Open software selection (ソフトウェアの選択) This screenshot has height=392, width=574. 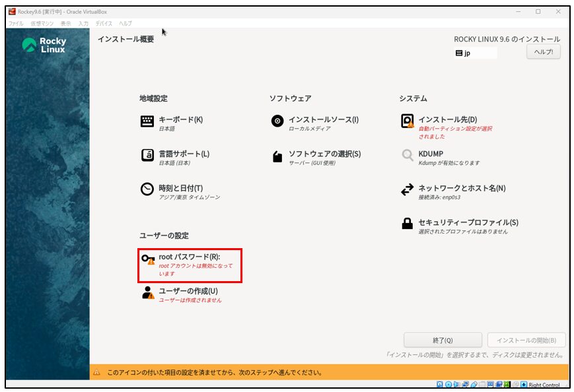click(324, 154)
